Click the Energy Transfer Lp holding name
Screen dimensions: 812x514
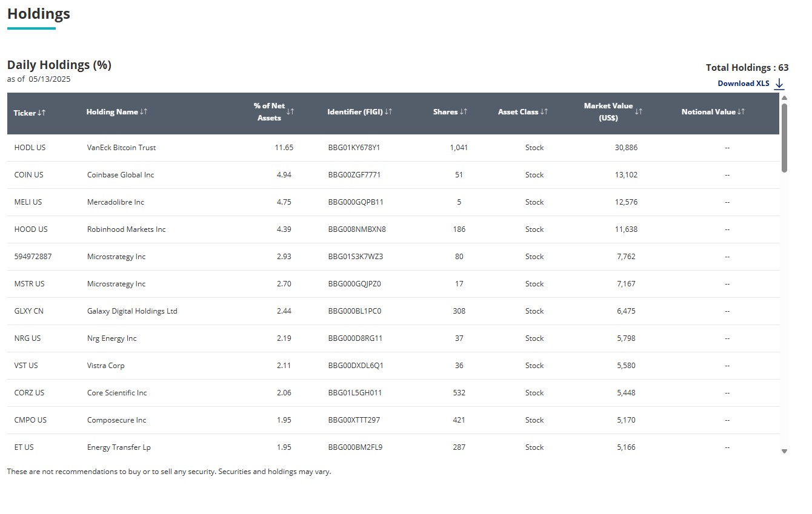point(119,447)
